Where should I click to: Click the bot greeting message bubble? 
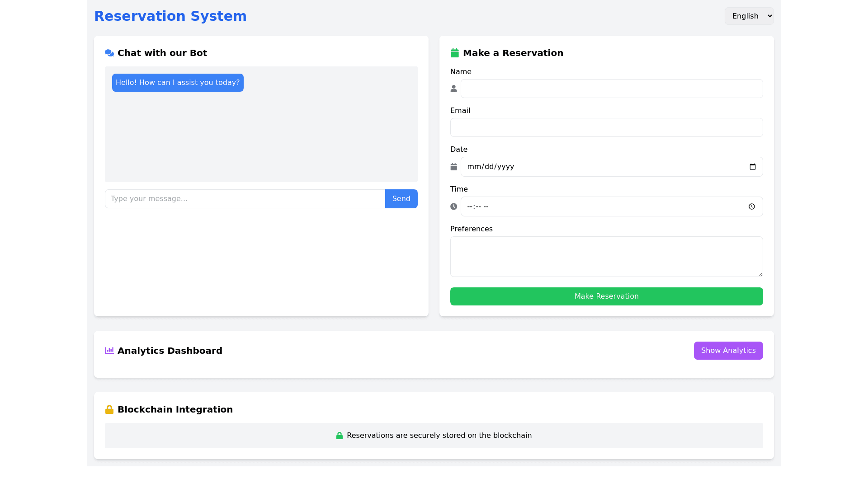point(178,83)
